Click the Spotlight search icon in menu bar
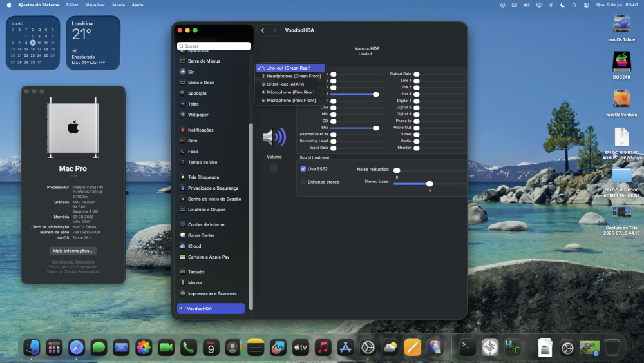The height and width of the screenshot is (363, 644). click(x=574, y=5)
